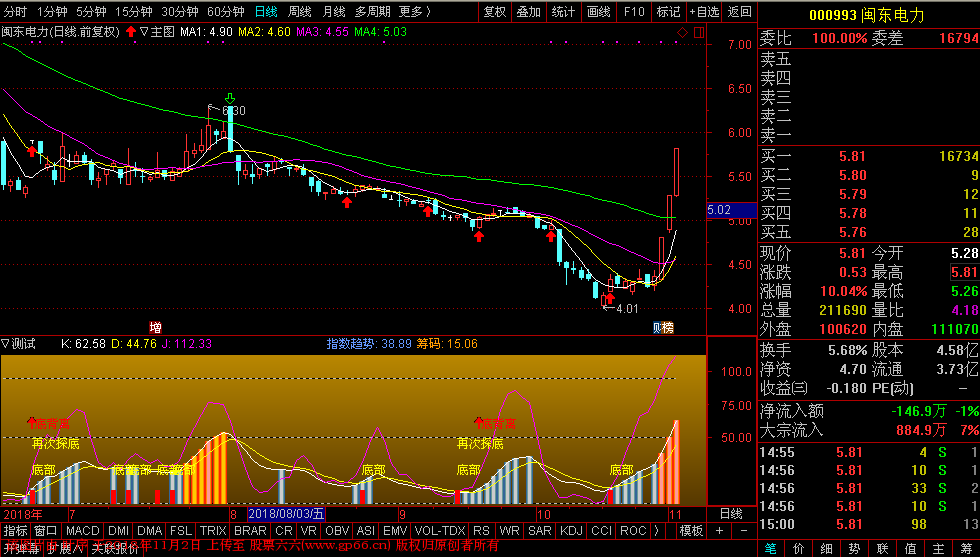Open the 多周期 multi-period view
The height and width of the screenshot is (557, 980).
373,12
